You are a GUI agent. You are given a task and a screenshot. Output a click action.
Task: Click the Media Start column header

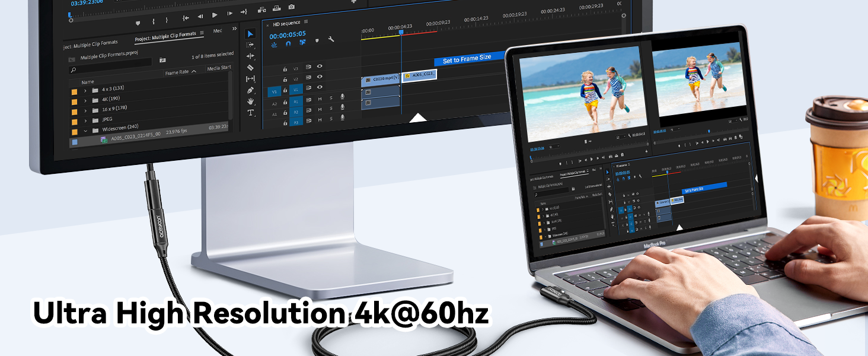[x=219, y=68]
